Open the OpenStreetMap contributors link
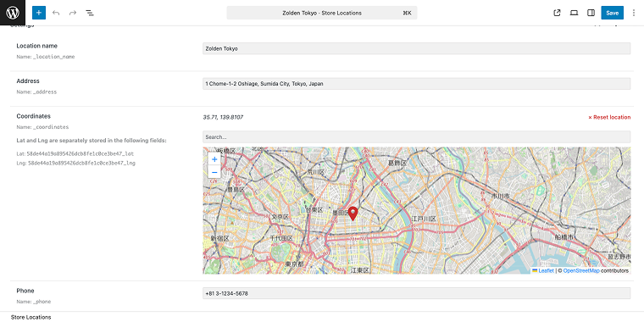The image size is (644, 322). click(581, 271)
